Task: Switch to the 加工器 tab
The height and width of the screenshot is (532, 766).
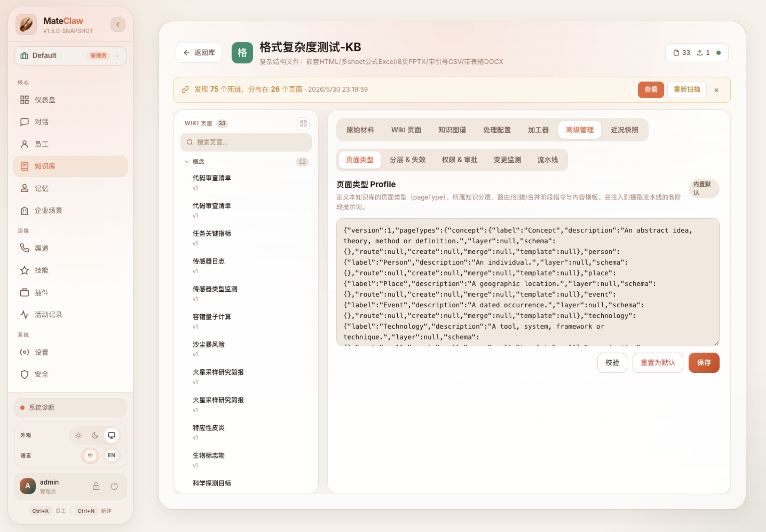Action: [538, 130]
